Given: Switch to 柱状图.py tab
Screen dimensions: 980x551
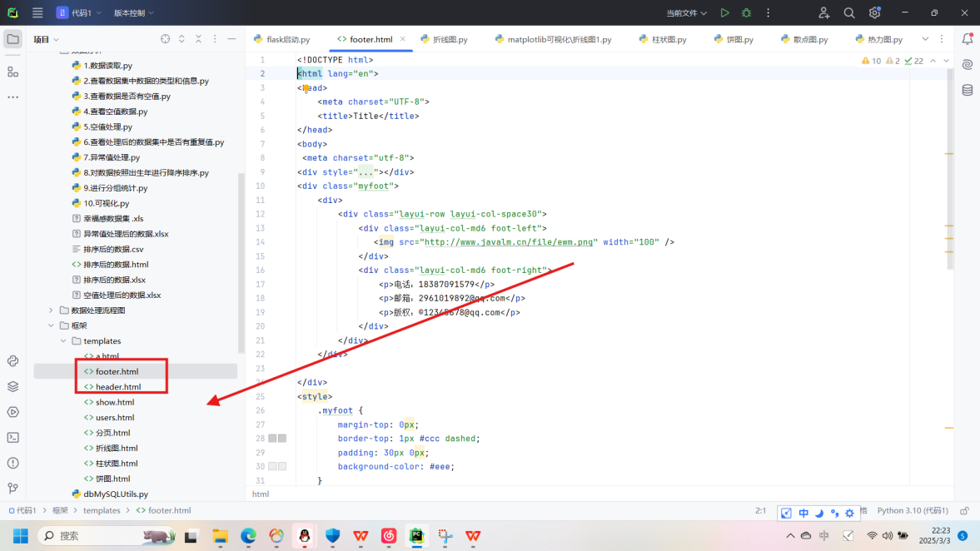Looking at the screenshot, I should click(x=663, y=39).
